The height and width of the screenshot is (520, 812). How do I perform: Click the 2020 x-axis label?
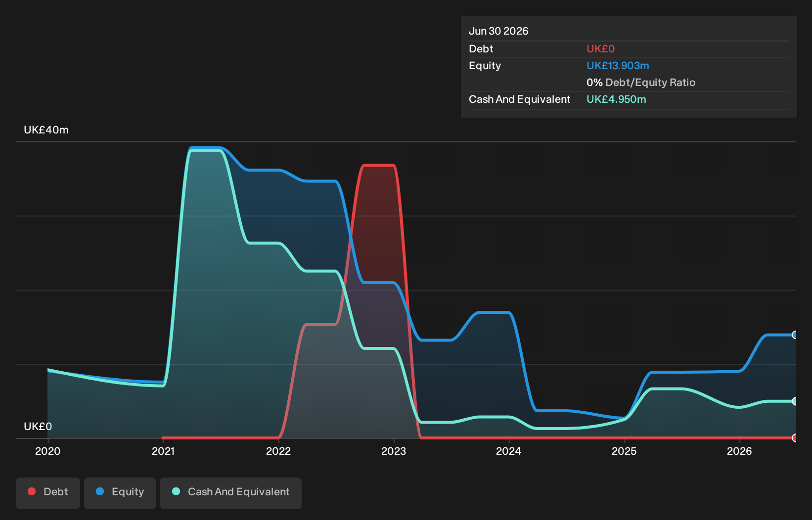48,451
